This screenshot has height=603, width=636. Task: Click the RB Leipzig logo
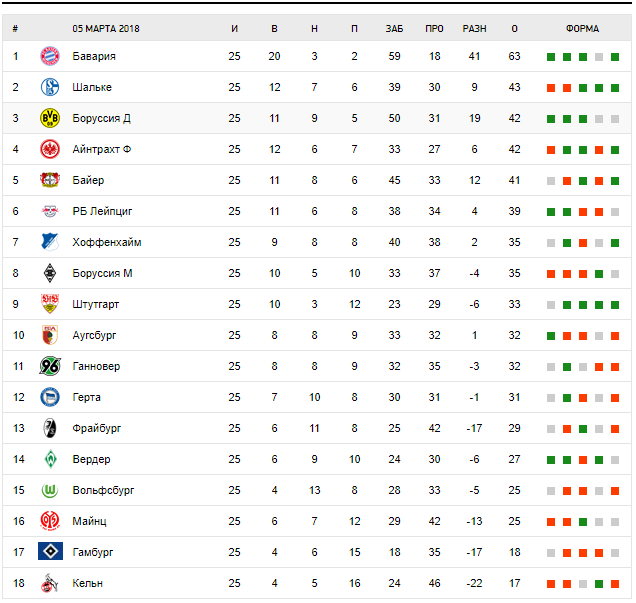pyautogui.click(x=50, y=211)
